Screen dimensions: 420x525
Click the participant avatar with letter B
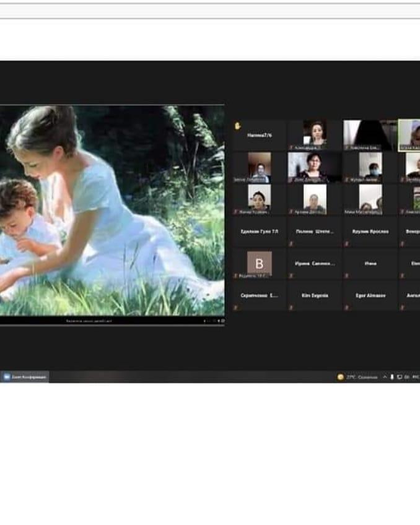(259, 264)
